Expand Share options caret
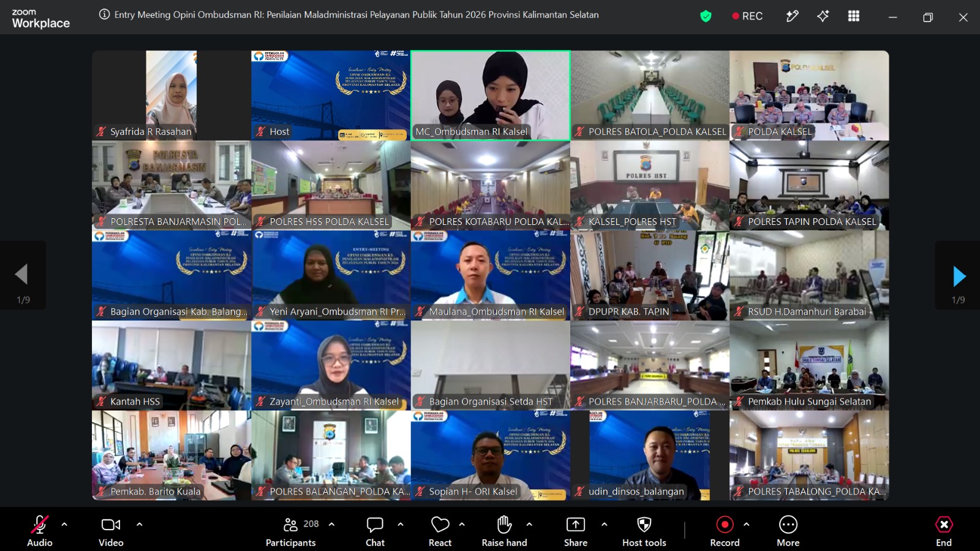The width and height of the screenshot is (980, 551). point(604,525)
